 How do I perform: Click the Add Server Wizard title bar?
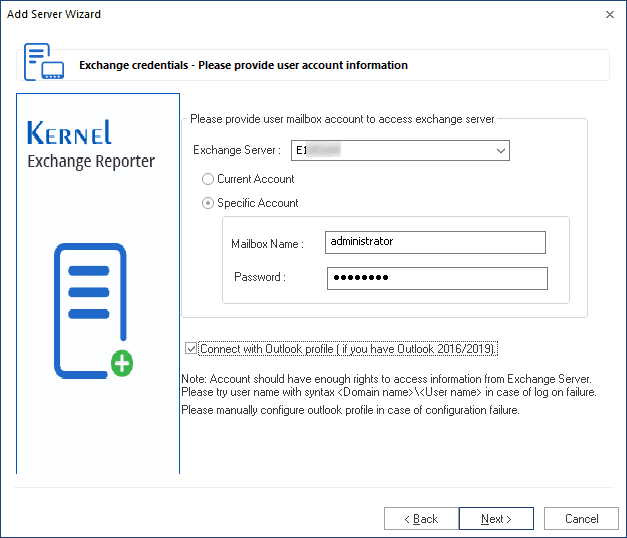300,14
